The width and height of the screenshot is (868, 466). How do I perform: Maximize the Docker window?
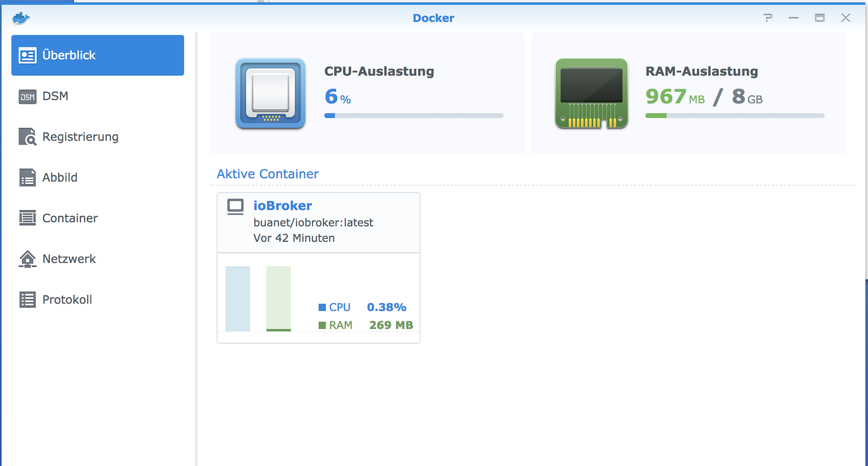pos(820,18)
